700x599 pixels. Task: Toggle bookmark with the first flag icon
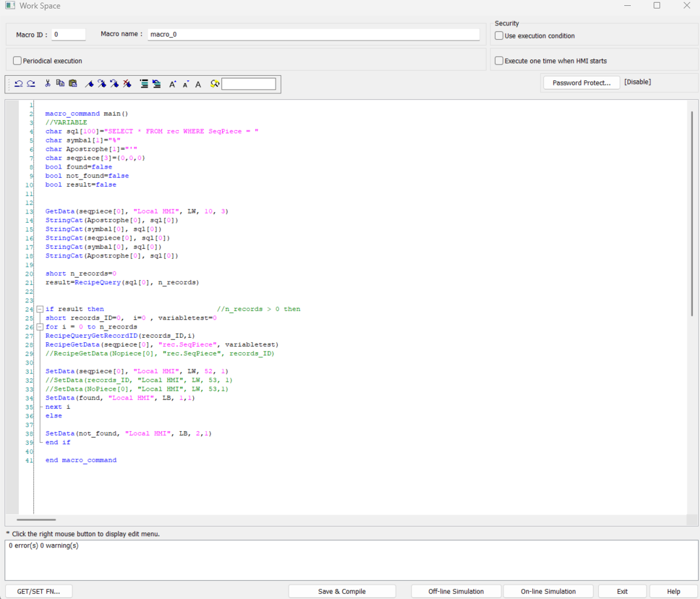(89, 84)
